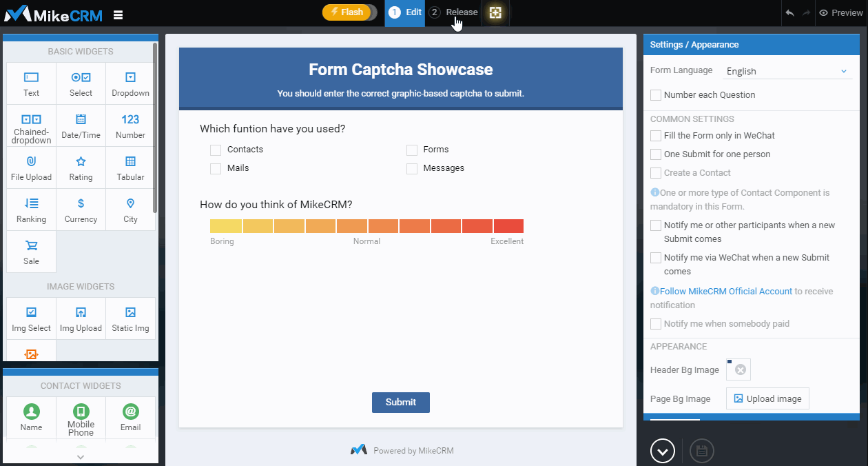
Task: Add a Mobile Phone contact widget
Action: 81,418
